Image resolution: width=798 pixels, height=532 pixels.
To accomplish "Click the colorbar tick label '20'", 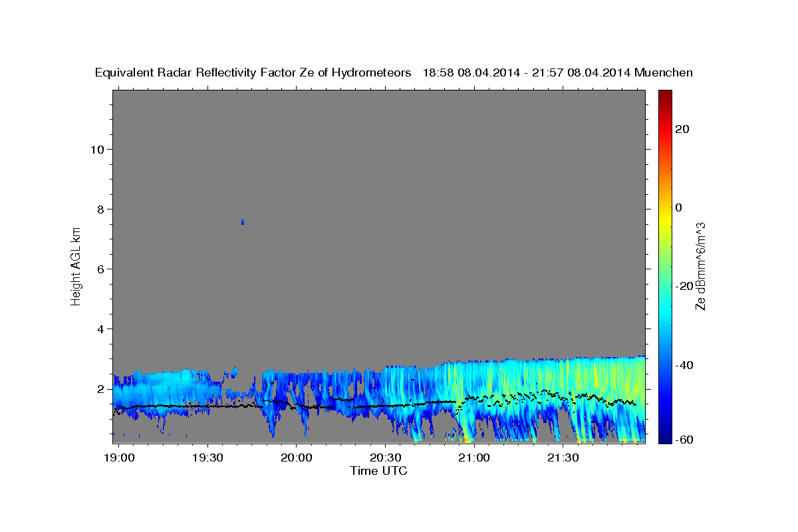I will pos(683,129).
